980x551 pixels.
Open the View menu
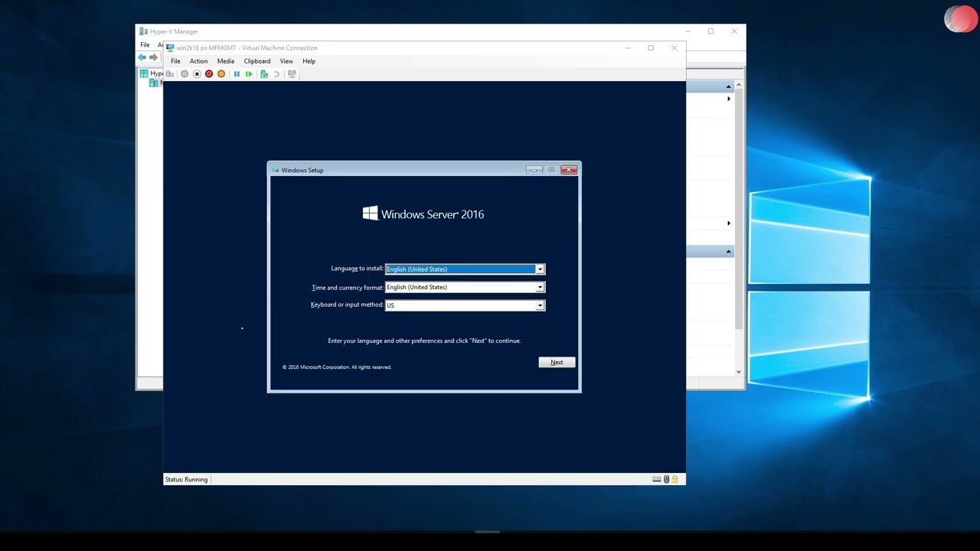[286, 61]
